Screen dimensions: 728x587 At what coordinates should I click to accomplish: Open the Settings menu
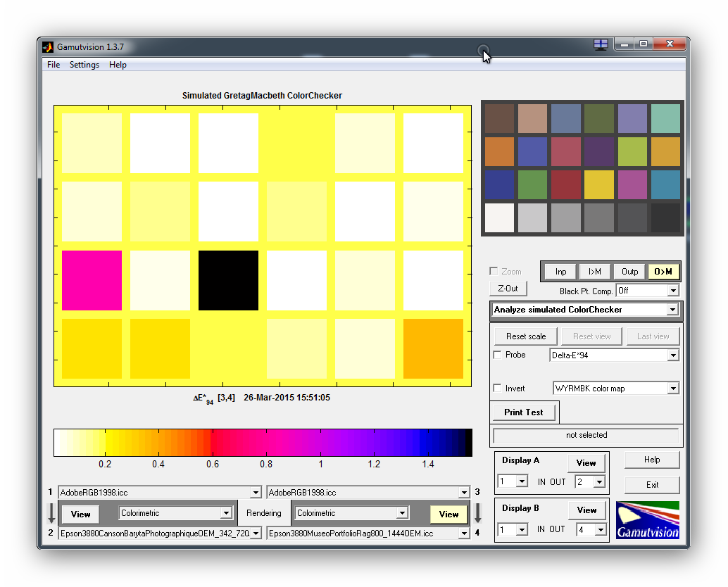point(84,65)
